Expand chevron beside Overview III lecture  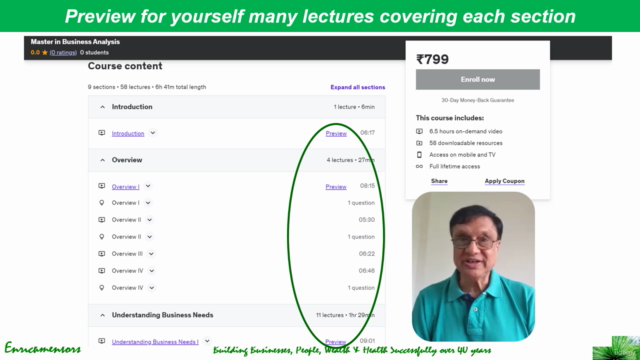[x=151, y=254]
